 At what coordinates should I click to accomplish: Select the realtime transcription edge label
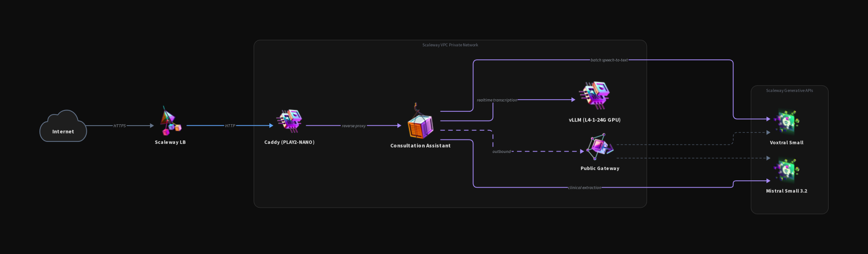point(497,100)
